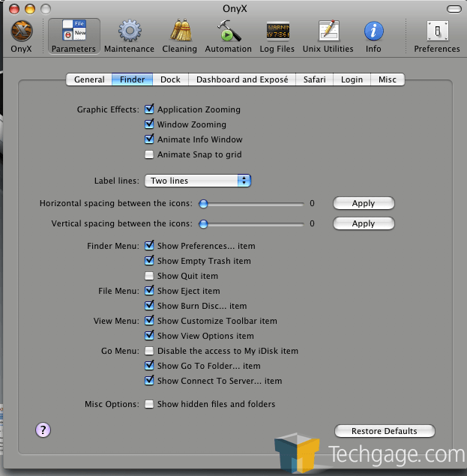
Task: Uncheck Show Empty Trash item
Action: click(x=149, y=260)
